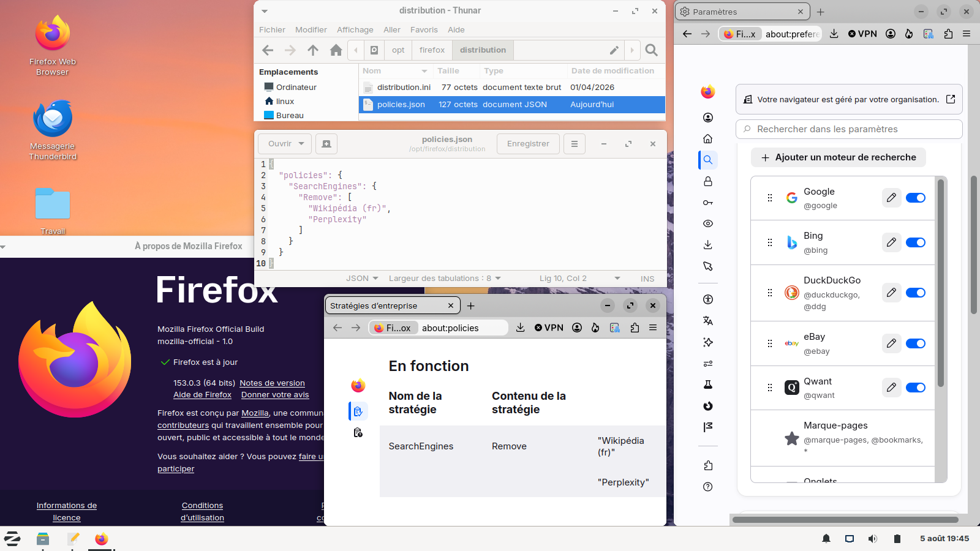Edit the DuckDuckGo search engine
Image resolution: width=980 pixels, height=551 pixels.
pos(891,293)
